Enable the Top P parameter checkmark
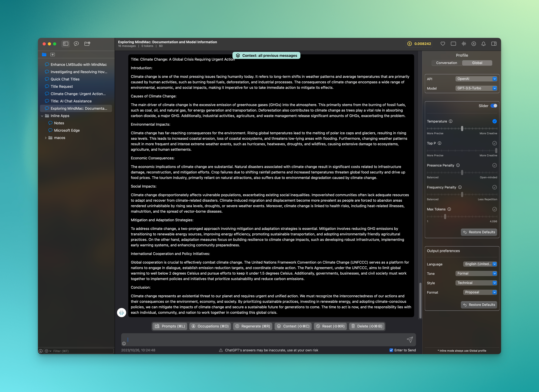539x392 pixels. pyautogui.click(x=495, y=143)
